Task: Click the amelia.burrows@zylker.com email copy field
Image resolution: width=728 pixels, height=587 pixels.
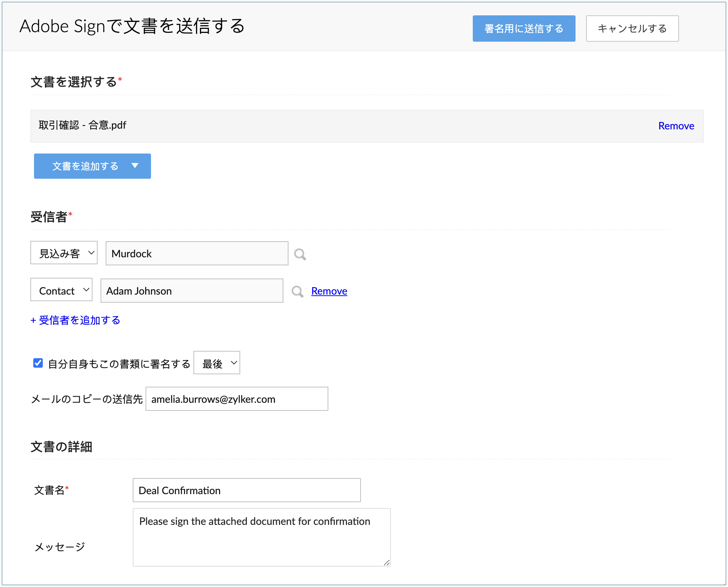Action: pyautogui.click(x=237, y=399)
